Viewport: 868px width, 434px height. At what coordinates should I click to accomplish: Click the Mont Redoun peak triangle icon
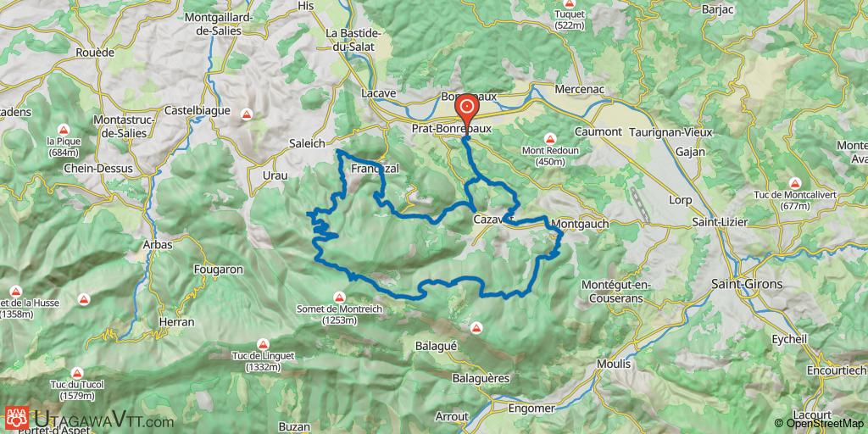coord(549,139)
